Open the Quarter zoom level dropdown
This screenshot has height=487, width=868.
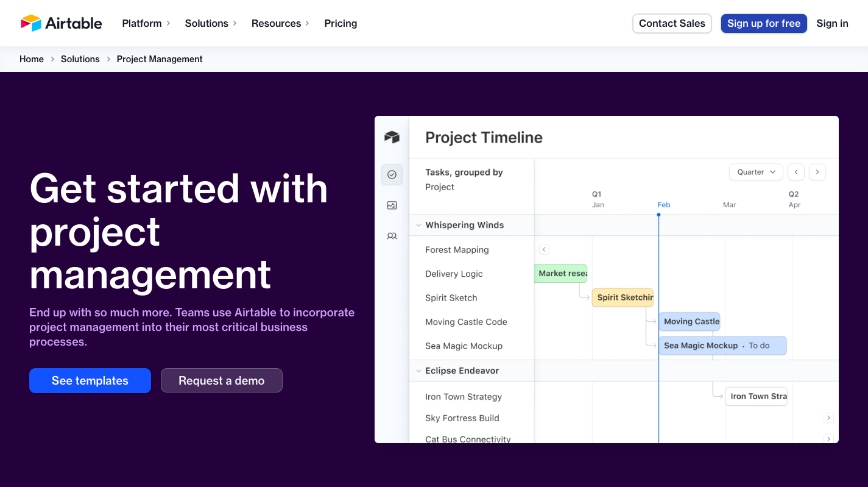click(755, 172)
